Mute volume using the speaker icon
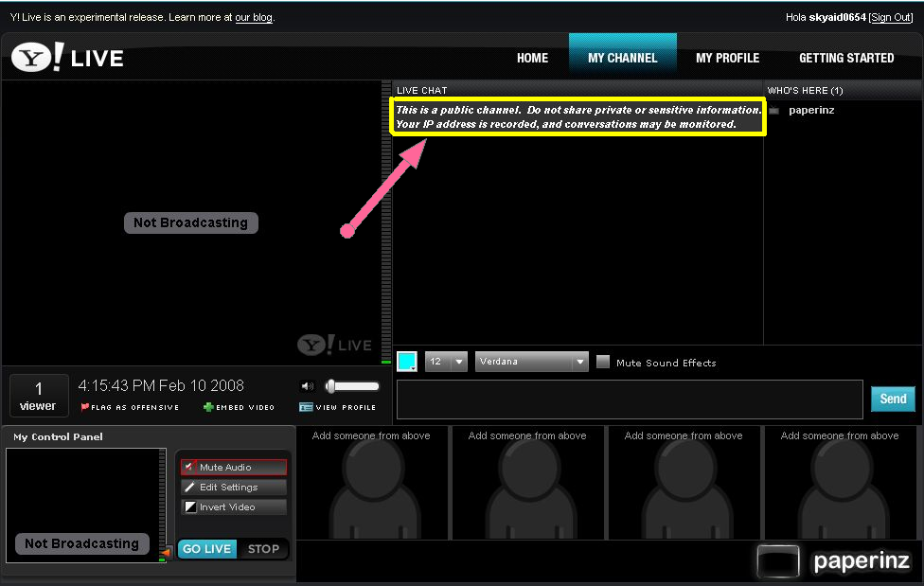This screenshot has height=586, width=924. tap(307, 386)
